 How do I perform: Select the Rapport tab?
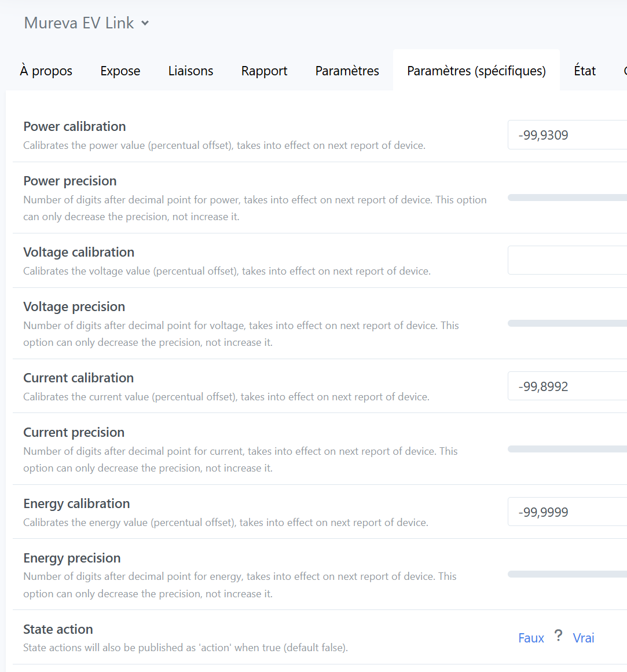pyautogui.click(x=264, y=71)
